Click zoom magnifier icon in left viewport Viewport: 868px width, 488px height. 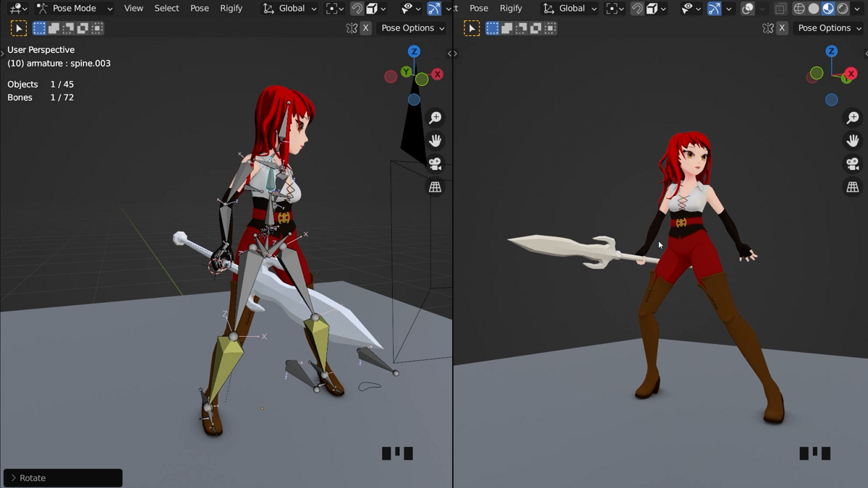[x=435, y=118]
